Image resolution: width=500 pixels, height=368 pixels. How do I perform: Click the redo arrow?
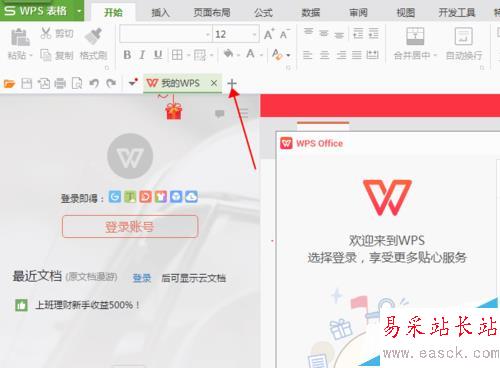click(x=111, y=83)
